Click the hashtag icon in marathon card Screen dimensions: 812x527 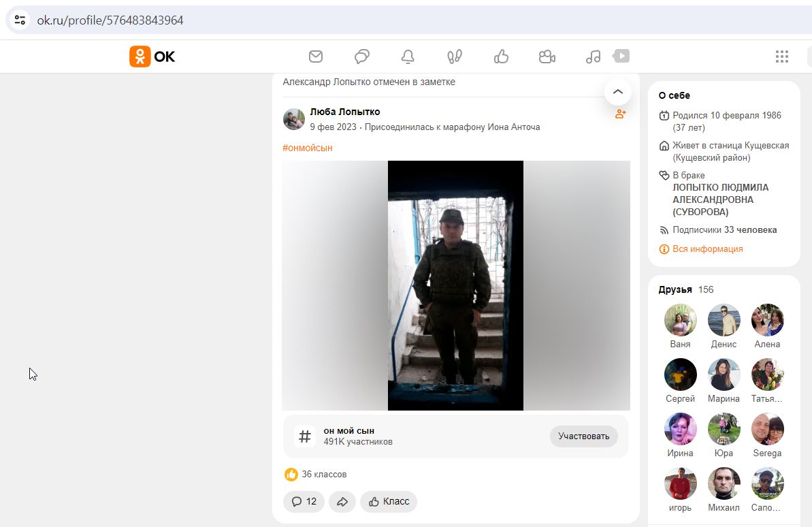(x=305, y=436)
